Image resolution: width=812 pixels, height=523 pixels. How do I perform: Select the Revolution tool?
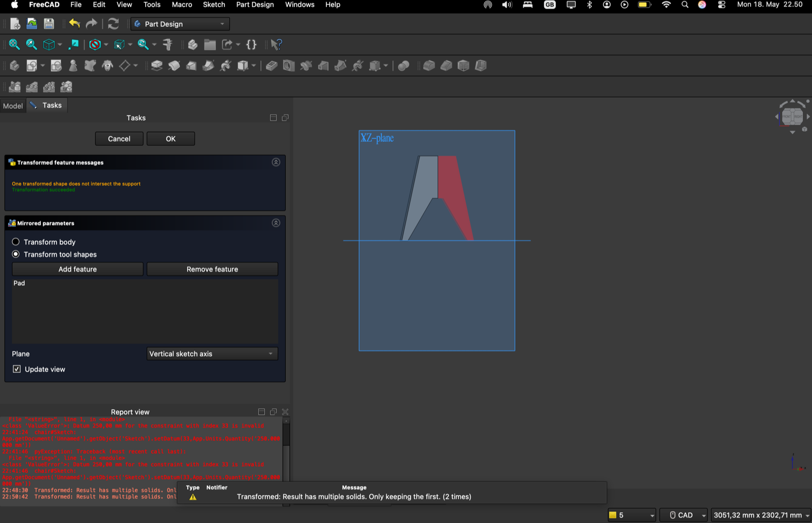pyautogui.click(x=174, y=66)
